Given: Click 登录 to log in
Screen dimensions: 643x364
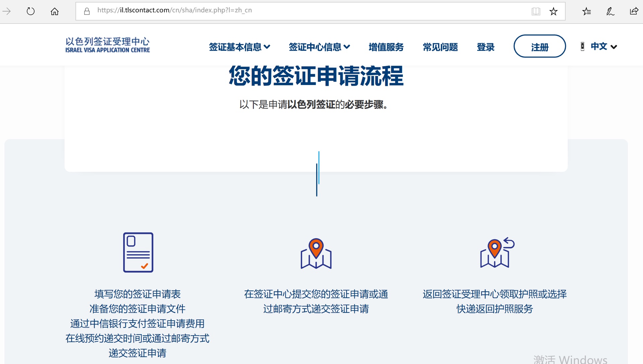Looking at the screenshot, I should pyautogui.click(x=486, y=47).
